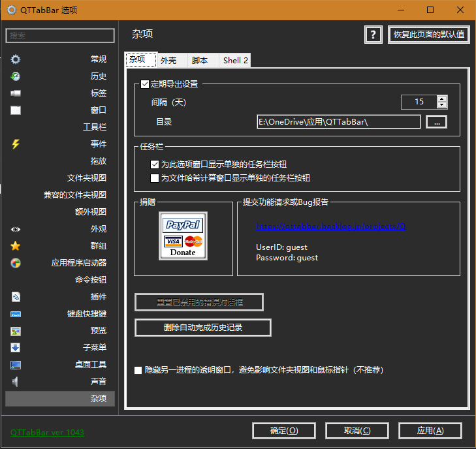The height and width of the screenshot is (449, 476).
Task: Open the QTTabBar ver 1043 link
Action: pos(47,432)
